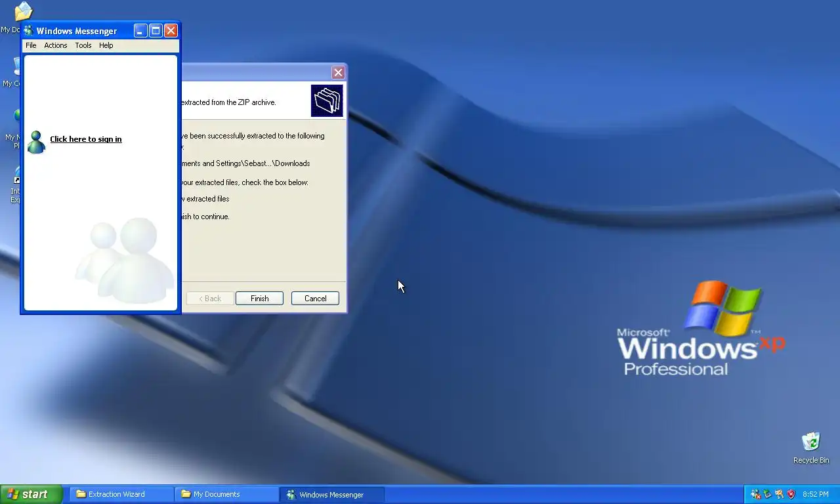This screenshot has width=840, height=504.
Task: Click the Safely Remove Hardware tray icon
Action: click(x=767, y=494)
